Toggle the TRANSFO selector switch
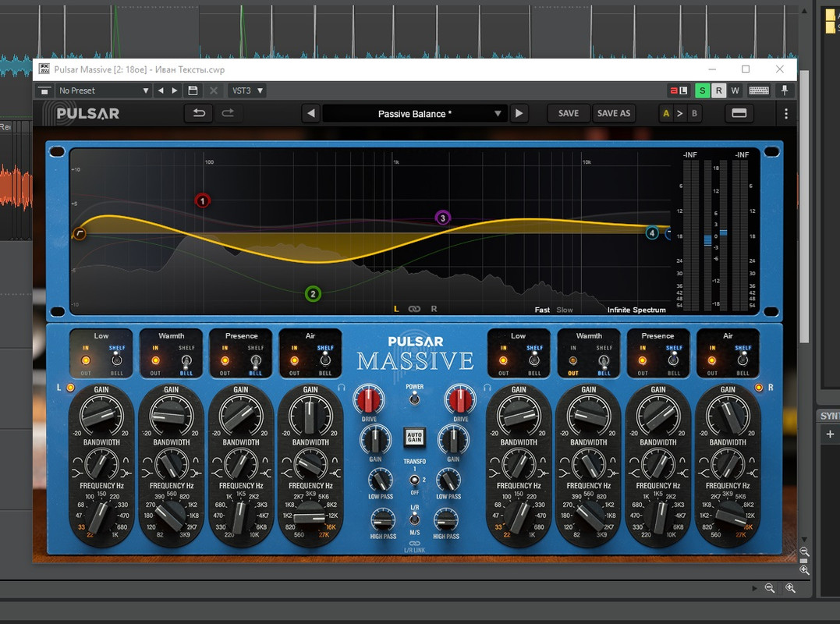 [x=414, y=480]
